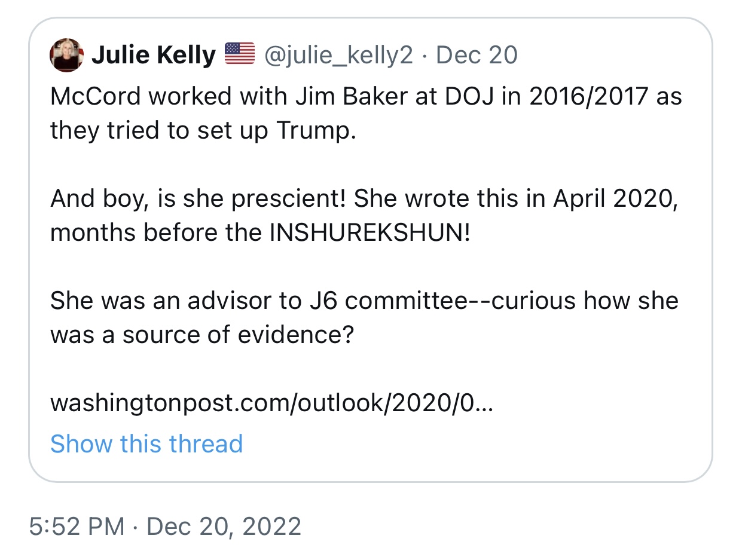Click the American flag emoji beside Julie Kelly
This screenshot has width=742, height=560.
240,54
